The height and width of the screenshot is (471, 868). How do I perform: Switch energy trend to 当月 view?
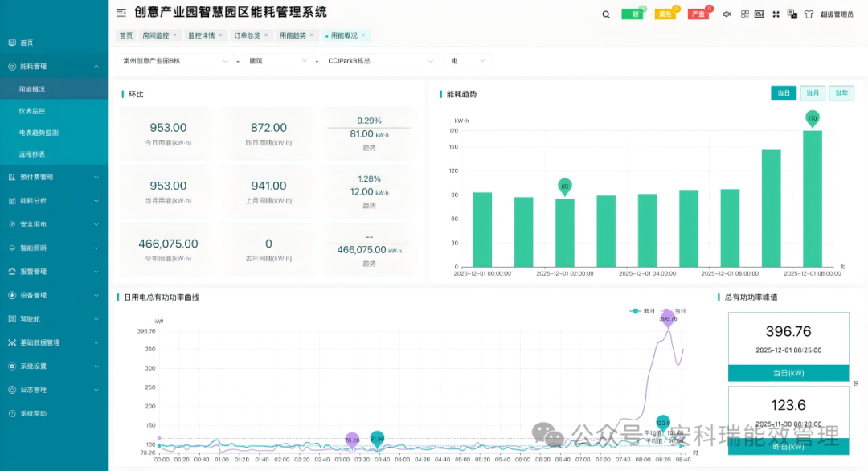(x=813, y=93)
